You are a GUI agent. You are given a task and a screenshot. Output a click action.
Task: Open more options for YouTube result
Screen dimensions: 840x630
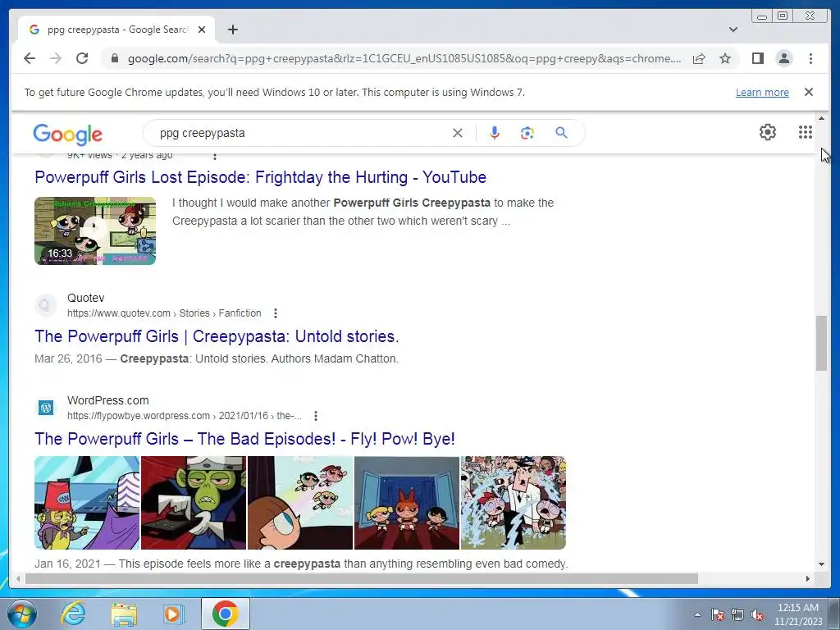pyautogui.click(x=215, y=156)
